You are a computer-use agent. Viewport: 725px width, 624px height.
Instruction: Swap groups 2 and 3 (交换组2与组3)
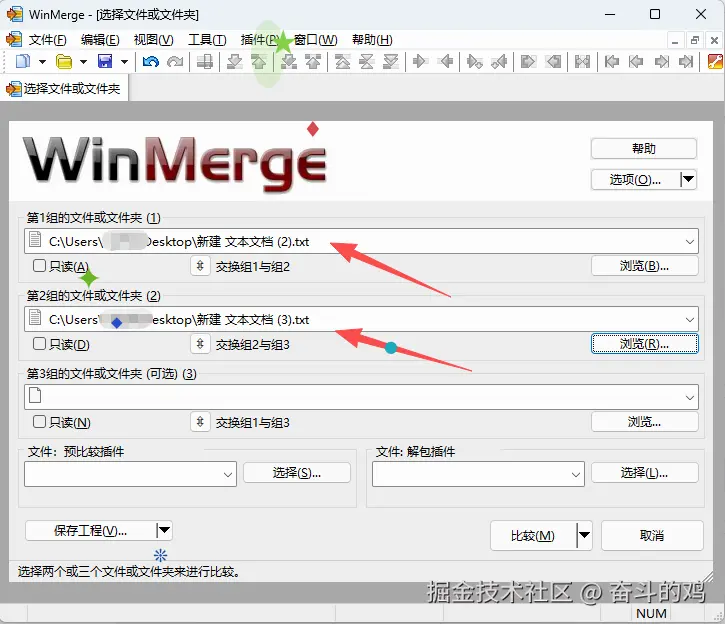click(200, 344)
